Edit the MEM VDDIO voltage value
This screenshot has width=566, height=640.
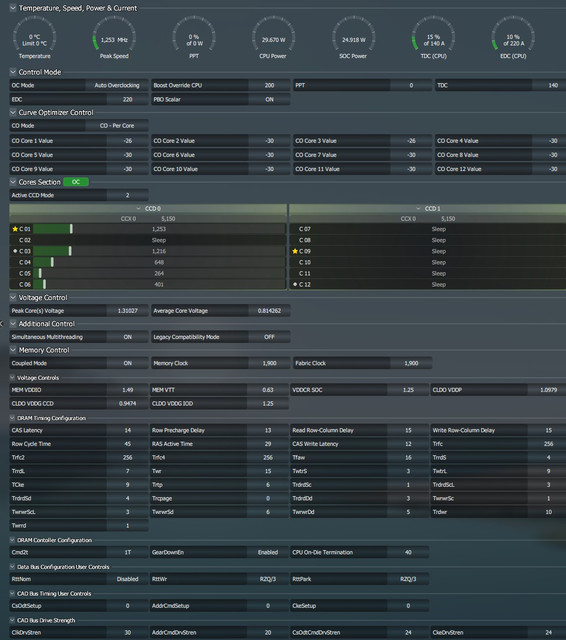pos(128,390)
